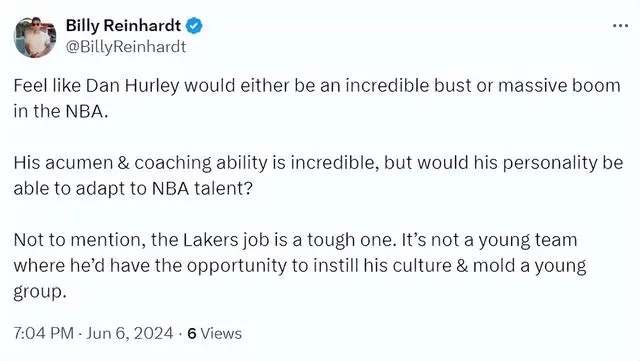Open Billy Reinhardt's profile avatar photo
640x361 pixels.
pyautogui.click(x=35, y=38)
